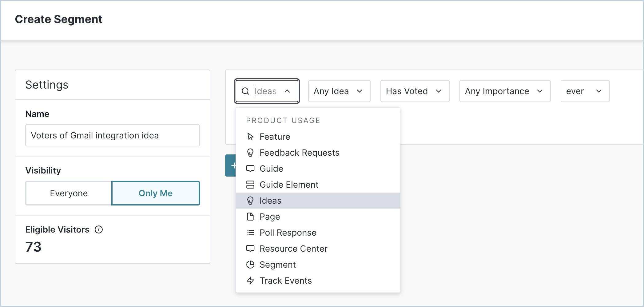Open the Any Importance dropdown

[x=504, y=91]
